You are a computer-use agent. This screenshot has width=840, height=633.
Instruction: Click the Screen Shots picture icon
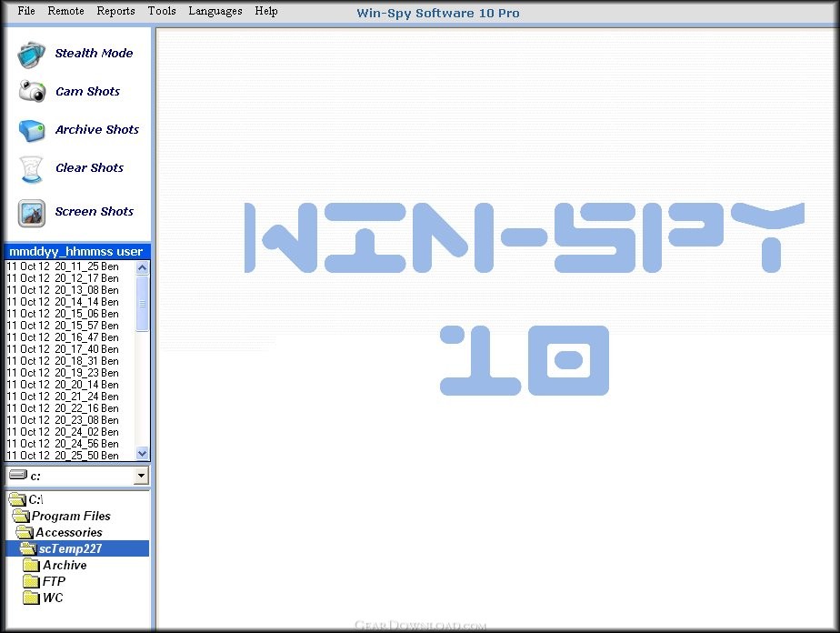tap(31, 213)
